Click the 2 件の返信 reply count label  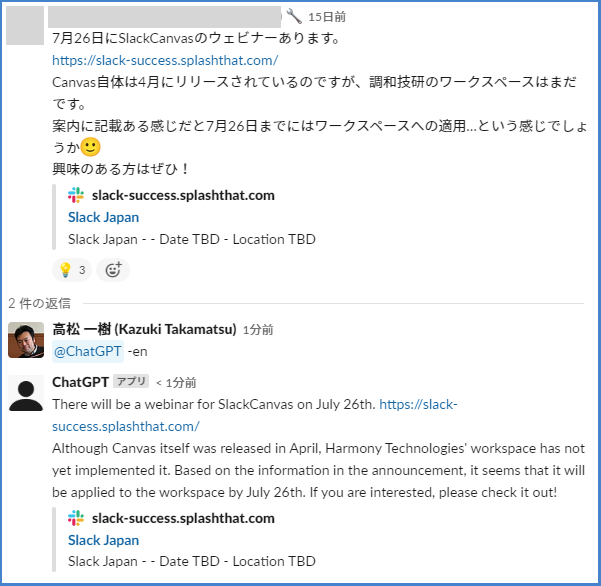(39, 302)
